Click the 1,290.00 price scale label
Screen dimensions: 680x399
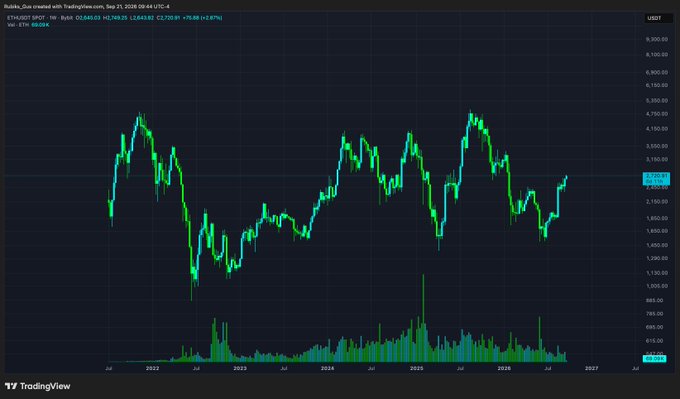coord(657,258)
